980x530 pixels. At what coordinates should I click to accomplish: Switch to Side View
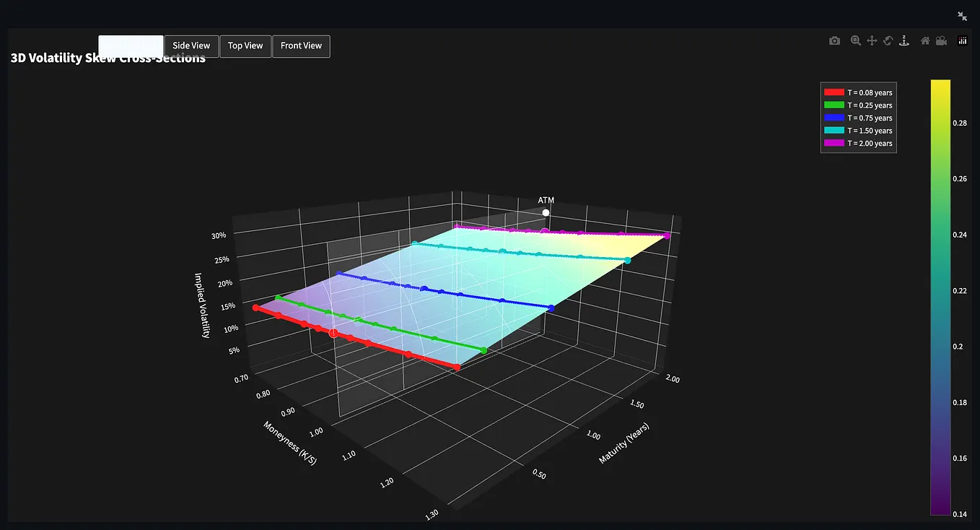click(x=191, y=45)
